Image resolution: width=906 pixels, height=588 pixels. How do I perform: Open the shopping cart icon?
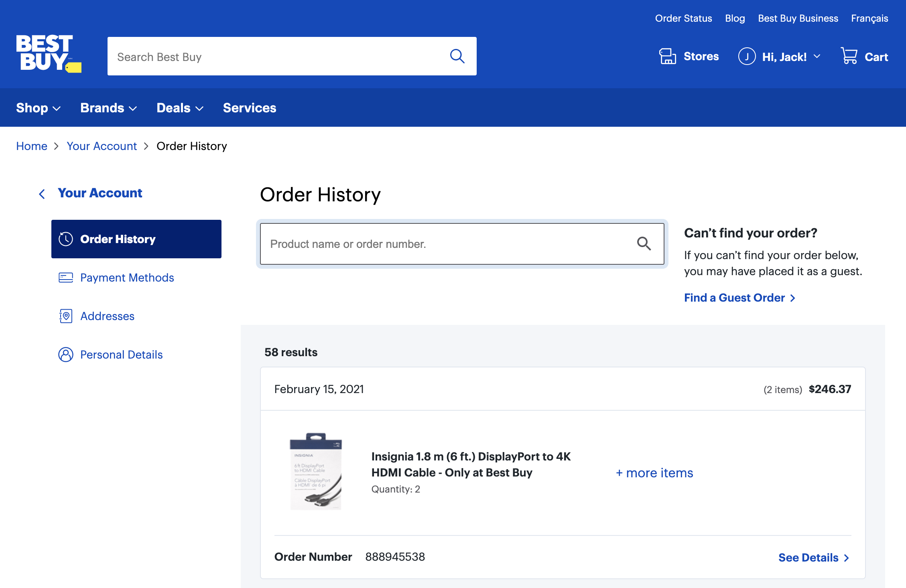[849, 56]
